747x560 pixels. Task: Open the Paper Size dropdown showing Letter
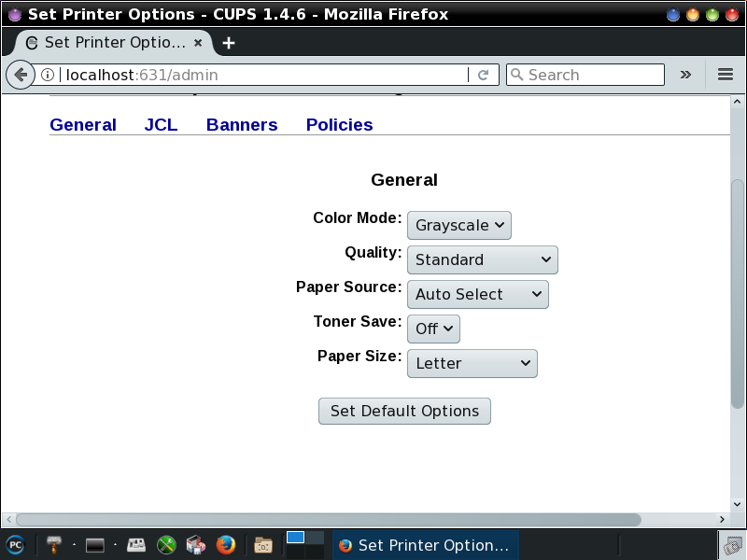[x=472, y=363]
